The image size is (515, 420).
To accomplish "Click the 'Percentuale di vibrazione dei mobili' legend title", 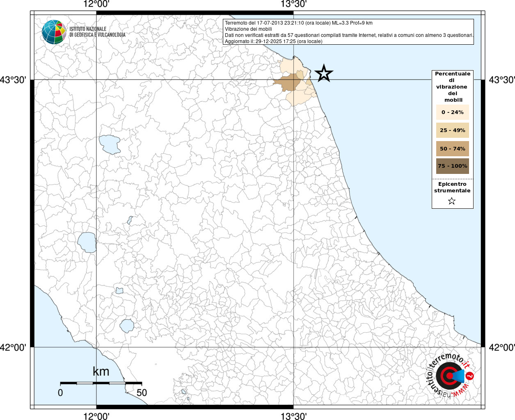I will pos(453,87).
